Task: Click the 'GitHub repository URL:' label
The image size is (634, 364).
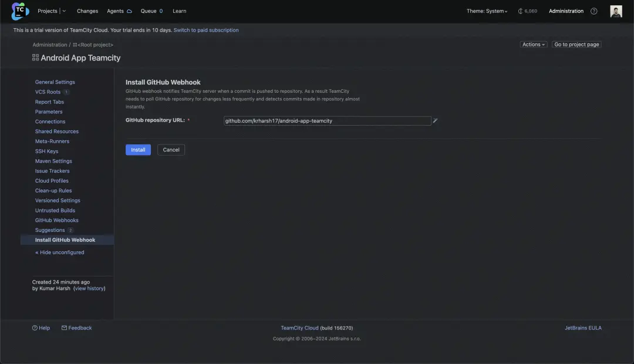Action: click(155, 120)
